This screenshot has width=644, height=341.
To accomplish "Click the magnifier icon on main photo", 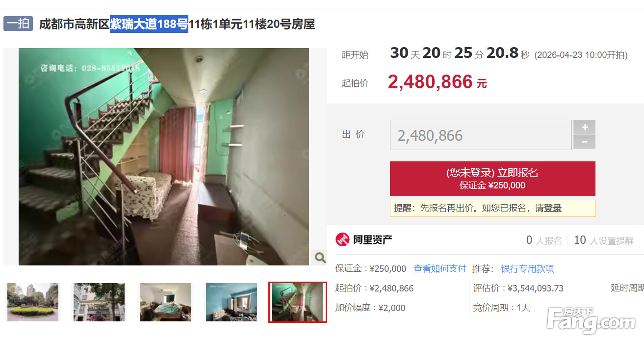I will [319, 257].
